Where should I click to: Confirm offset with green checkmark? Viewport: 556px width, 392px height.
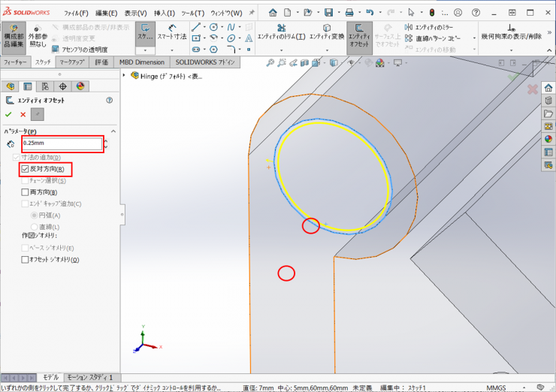(8, 114)
